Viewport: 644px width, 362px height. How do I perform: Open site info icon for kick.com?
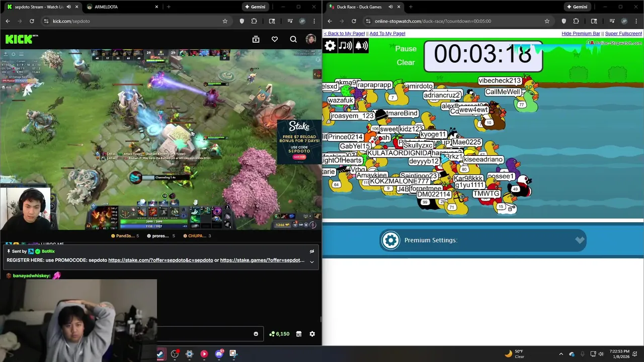[x=46, y=21]
